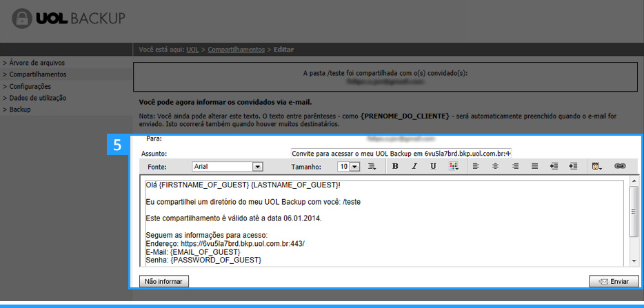Follow the Compartilhamentos breadcrumb link

237,50
